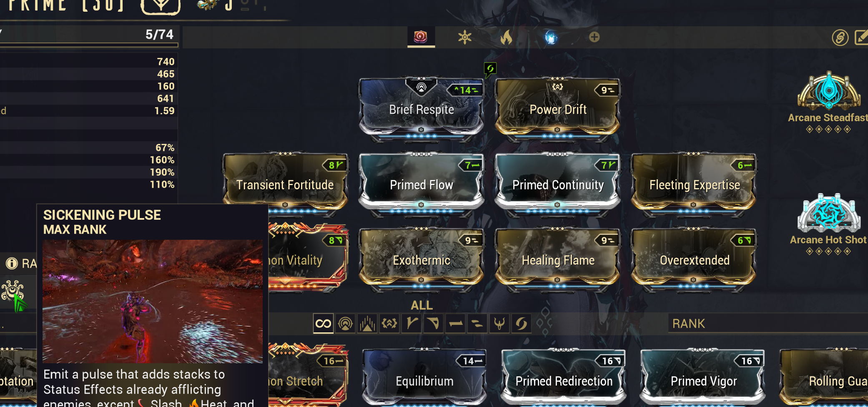This screenshot has height=407, width=868.
Task: Click the info icon beside RA label
Action: [x=11, y=264]
